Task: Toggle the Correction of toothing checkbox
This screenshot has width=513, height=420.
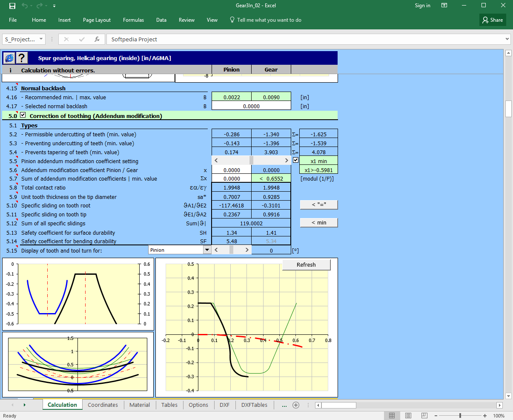Action: tap(23, 115)
